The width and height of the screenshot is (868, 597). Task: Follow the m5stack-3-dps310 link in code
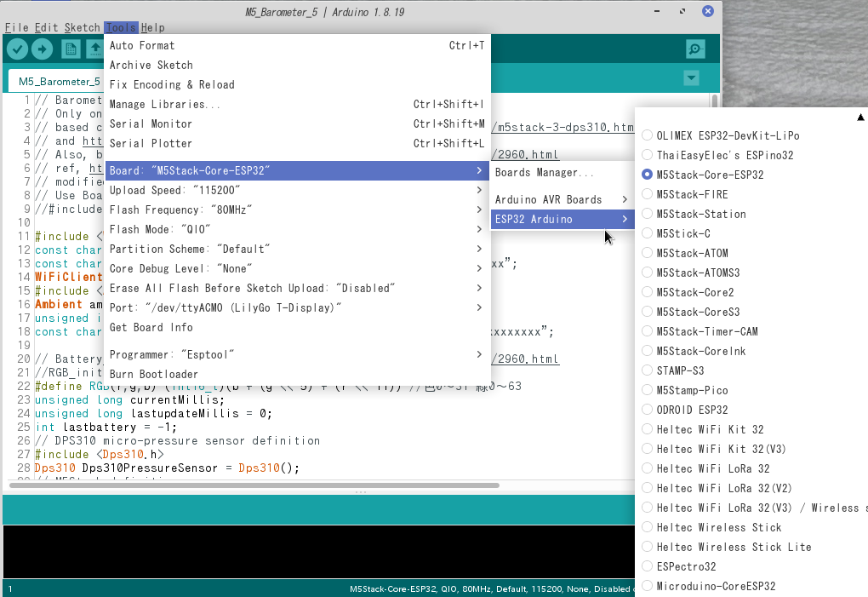562,128
